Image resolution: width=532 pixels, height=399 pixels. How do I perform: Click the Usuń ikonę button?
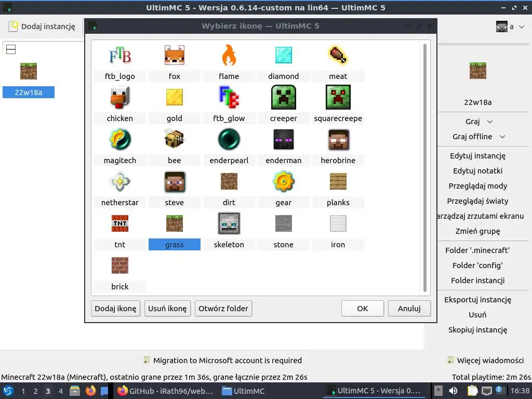[167, 309]
